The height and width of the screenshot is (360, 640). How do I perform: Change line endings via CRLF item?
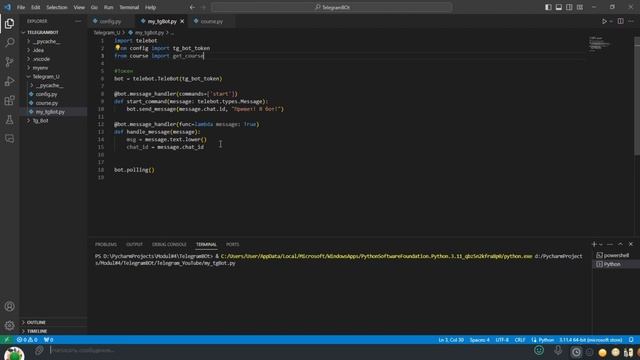[520, 340]
